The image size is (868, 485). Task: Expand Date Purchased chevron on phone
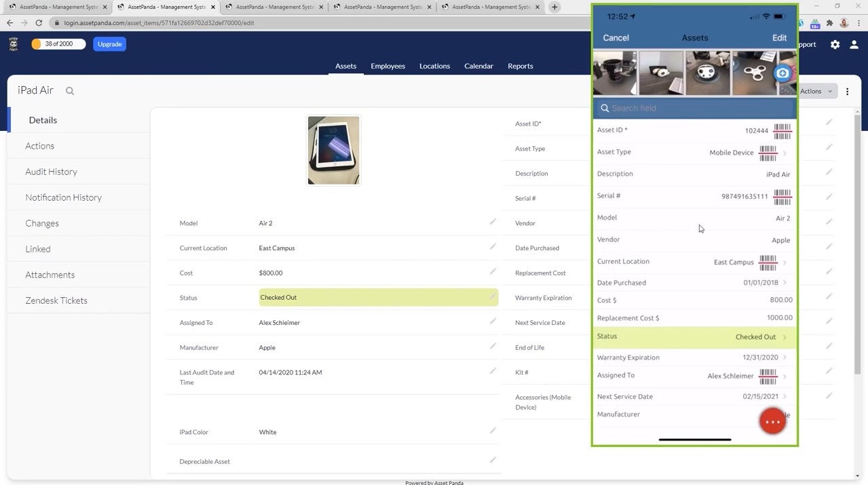click(x=785, y=283)
